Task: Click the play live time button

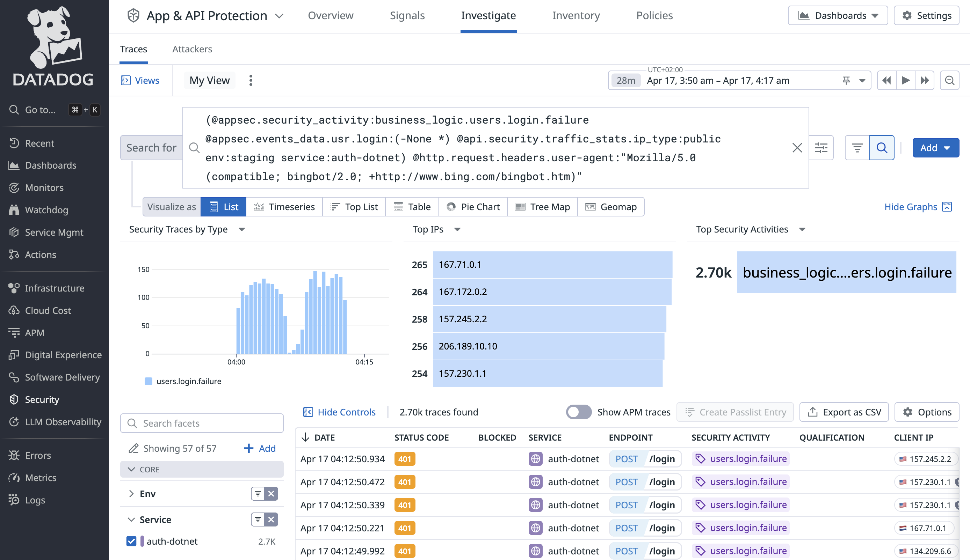Action: coord(905,80)
